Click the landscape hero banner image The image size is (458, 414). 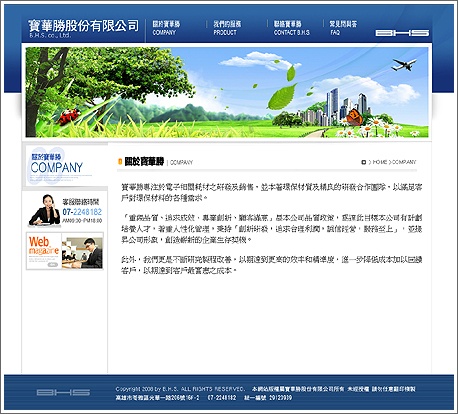(x=227, y=92)
